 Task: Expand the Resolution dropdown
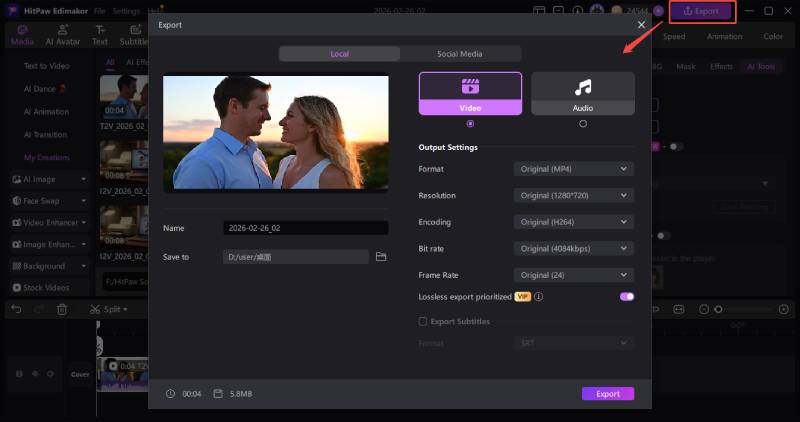pyautogui.click(x=573, y=195)
